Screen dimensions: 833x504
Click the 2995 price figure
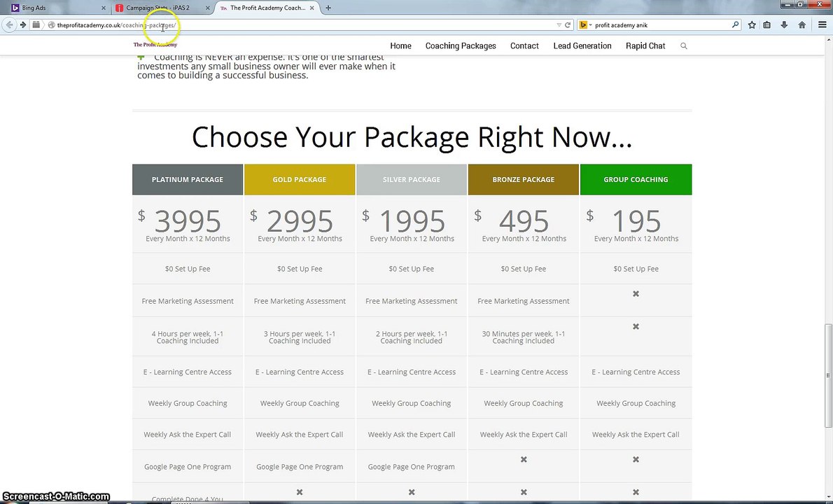pos(300,221)
